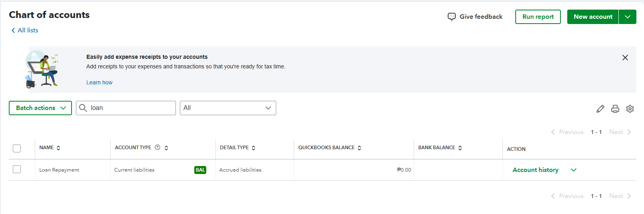Click the Run report button

pos(538,17)
